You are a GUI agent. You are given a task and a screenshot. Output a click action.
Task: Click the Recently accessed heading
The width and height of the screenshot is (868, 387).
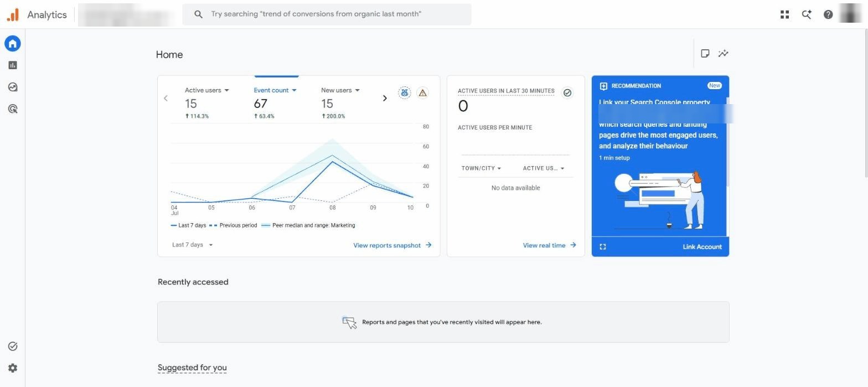pos(193,282)
